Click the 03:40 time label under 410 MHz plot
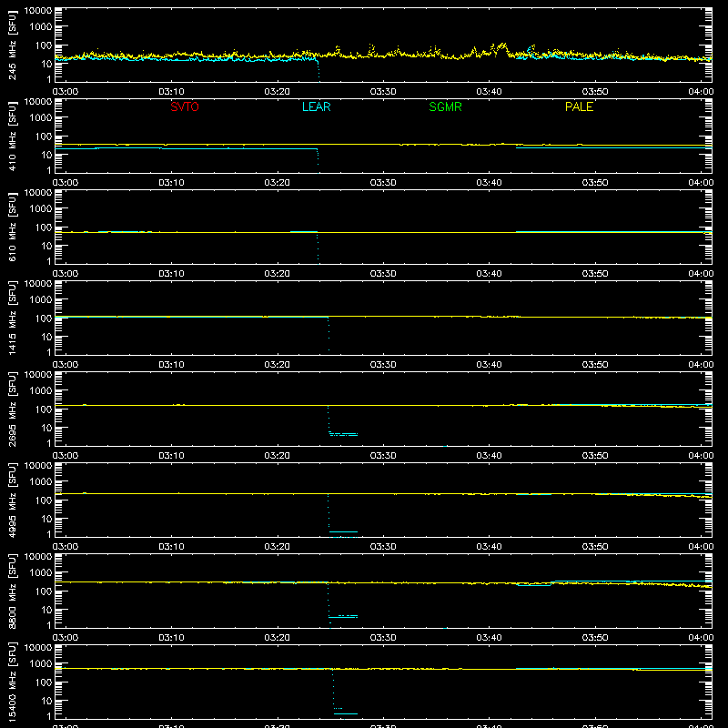 [489, 183]
